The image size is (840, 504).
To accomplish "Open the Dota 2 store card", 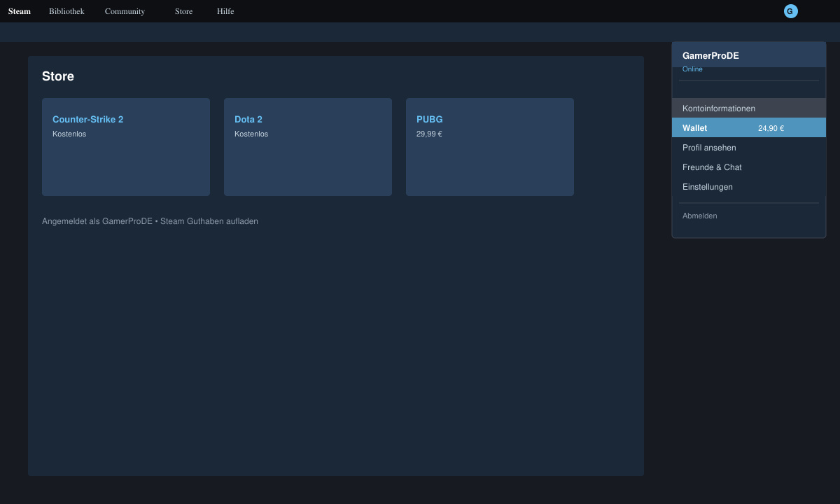I will [x=308, y=147].
